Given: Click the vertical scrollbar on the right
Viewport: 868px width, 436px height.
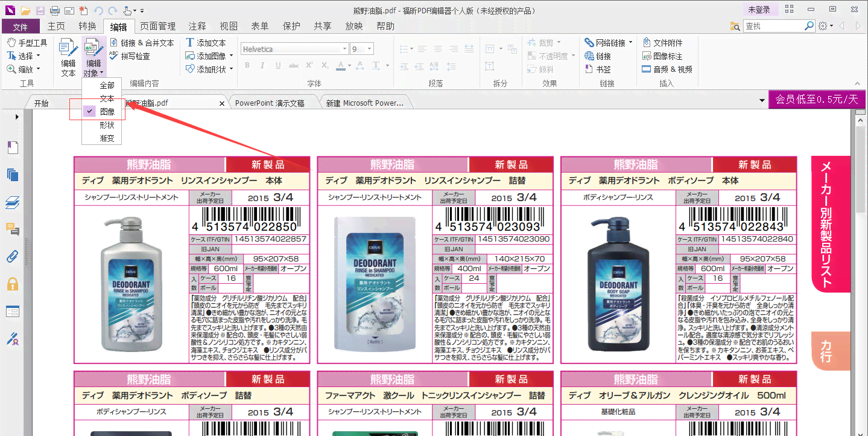Looking at the screenshot, I should [860, 169].
